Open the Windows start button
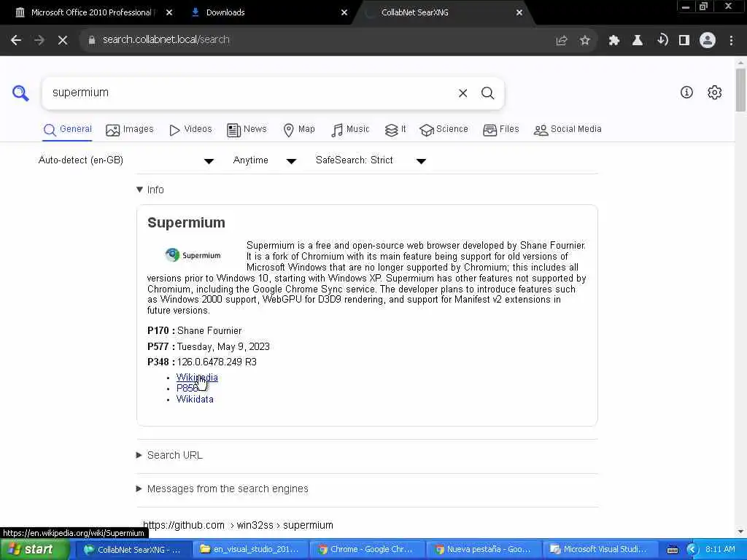The width and height of the screenshot is (747, 560). [x=34, y=550]
